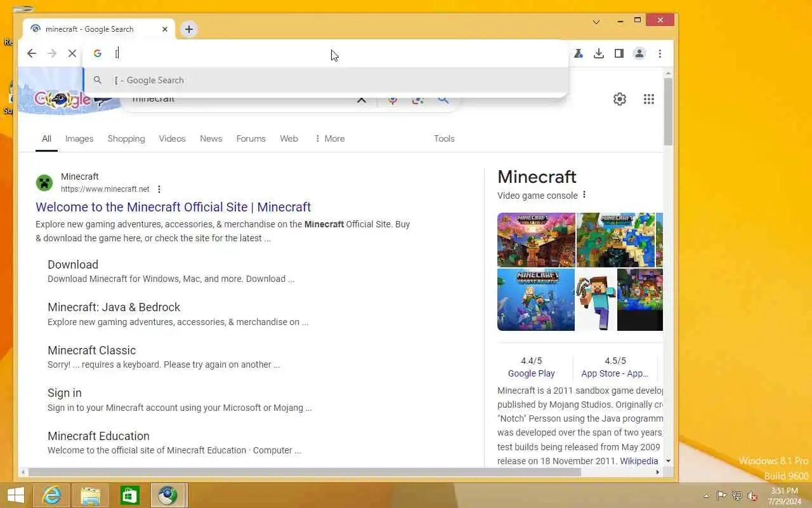Open 'Minecraft: Java & Bedrock' sitelink
This screenshot has width=812, height=508.
(x=114, y=307)
